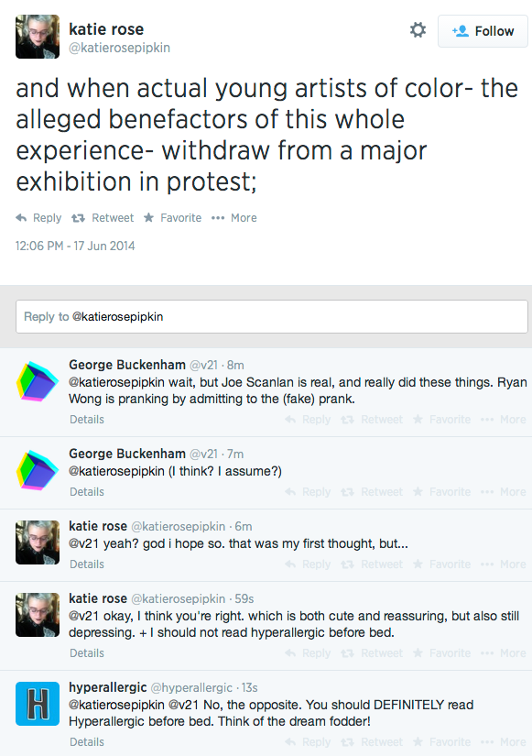Open katie rose's avatar on her 6m reply
The height and width of the screenshot is (756, 532).
[37, 542]
